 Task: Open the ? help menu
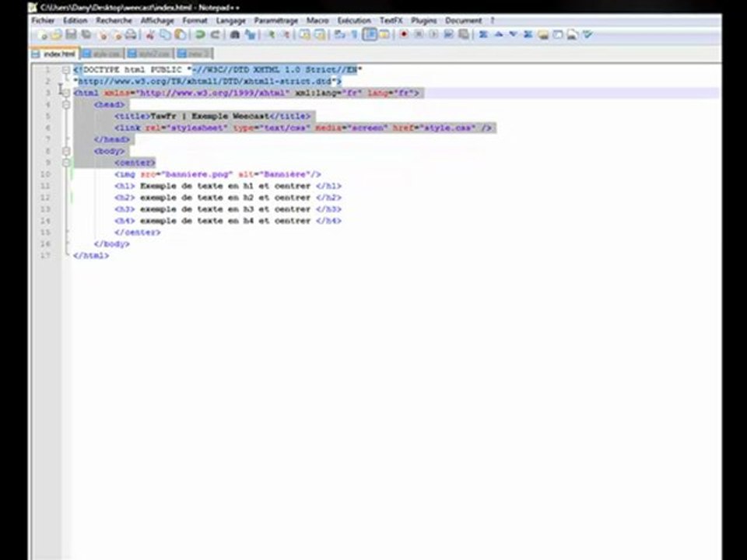coord(493,20)
